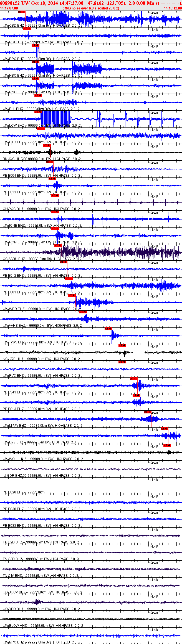Screen dimensions: 182x644
Task: Select the NC KRP HHZ trace label
Action: pos(41,359)
